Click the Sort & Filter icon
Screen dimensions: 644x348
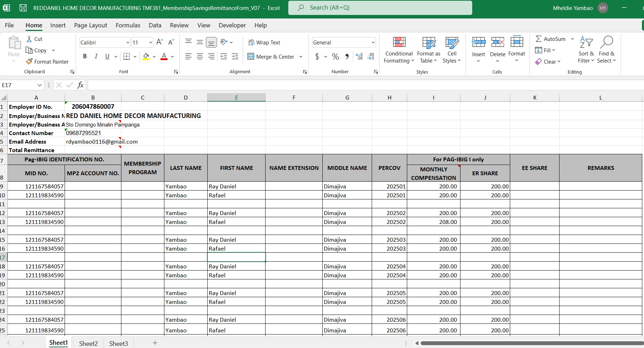point(586,42)
